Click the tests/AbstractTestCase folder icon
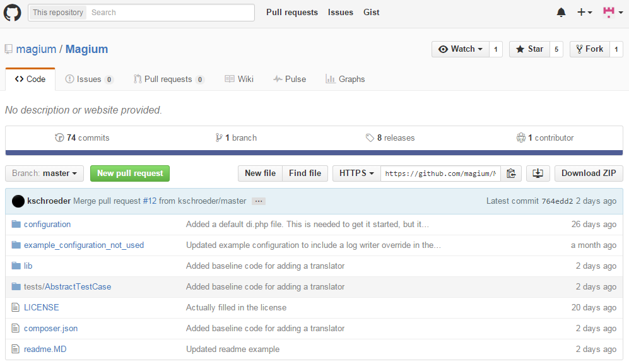The image size is (629, 364). tap(16, 286)
